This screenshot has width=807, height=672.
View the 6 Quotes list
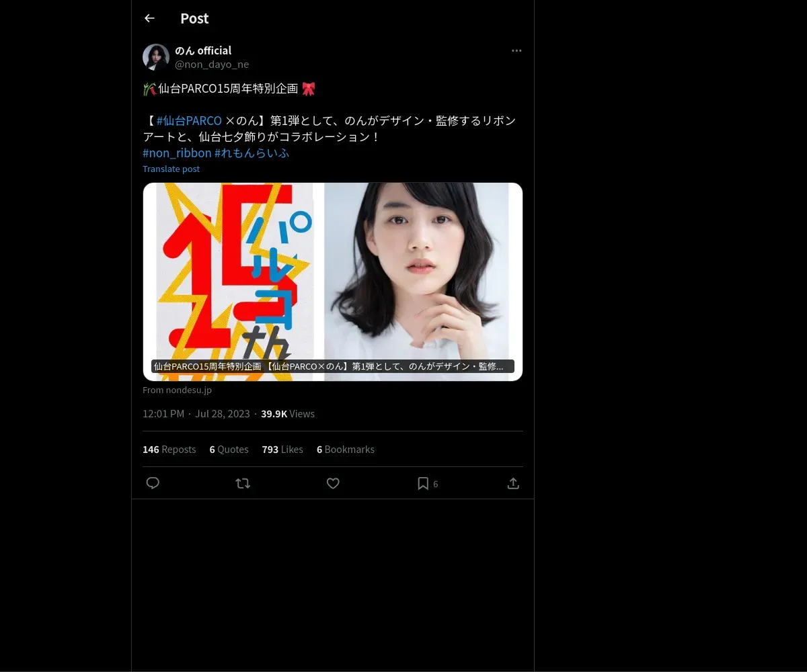pyautogui.click(x=229, y=450)
